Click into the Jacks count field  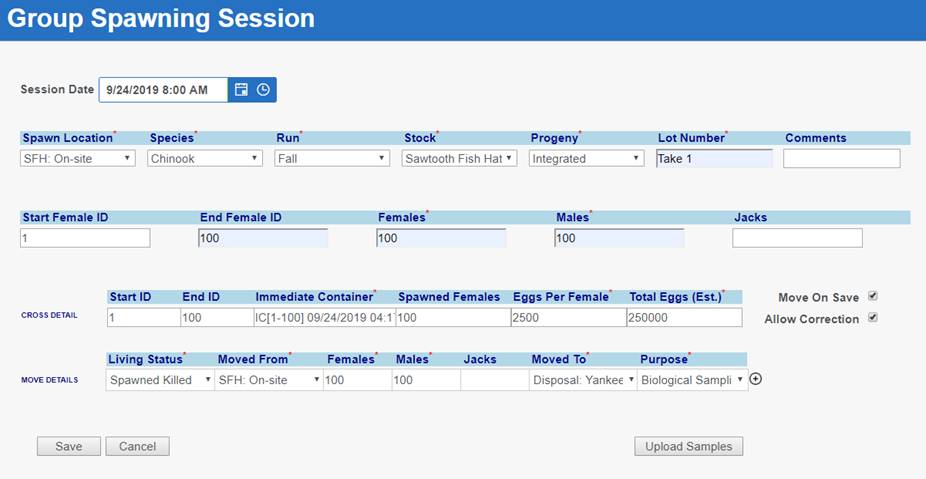click(x=797, y=238)
